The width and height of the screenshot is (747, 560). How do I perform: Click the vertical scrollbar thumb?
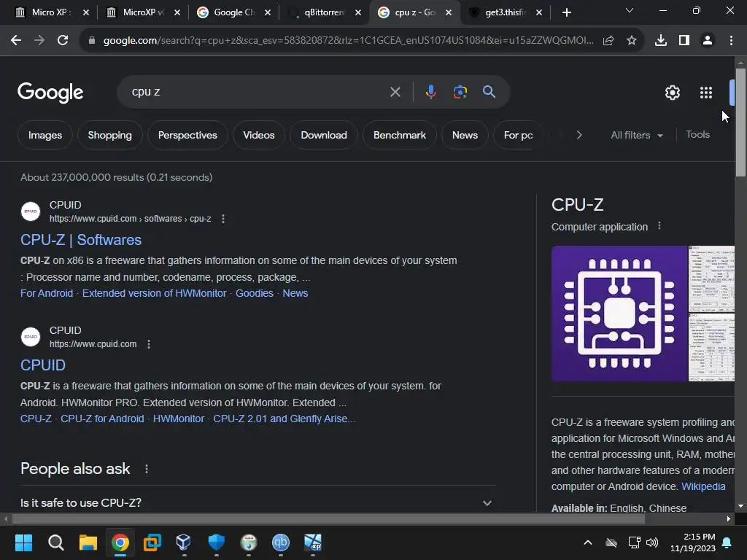[740, 122]
